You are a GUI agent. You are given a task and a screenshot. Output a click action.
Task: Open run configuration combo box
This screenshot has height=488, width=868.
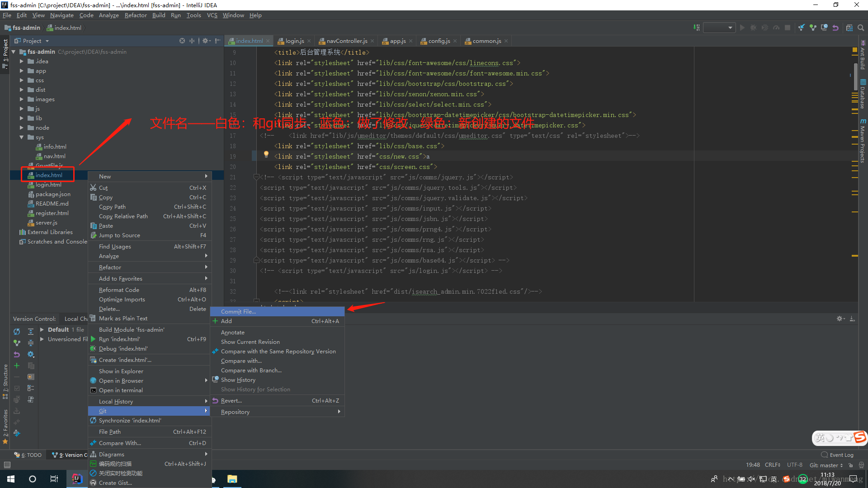tap(718, 28)
